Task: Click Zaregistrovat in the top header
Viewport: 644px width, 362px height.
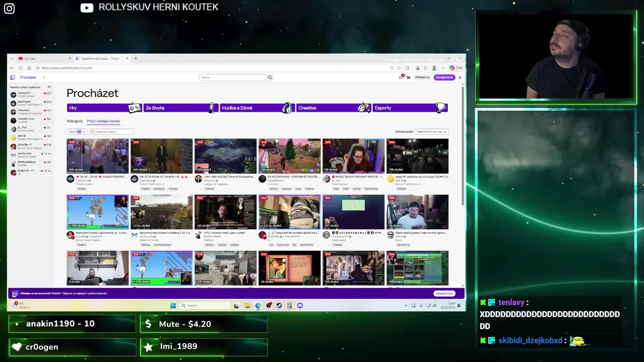Action: [445, 77]
